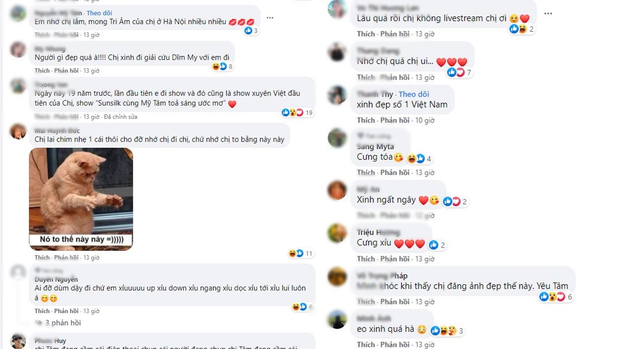Follow the first commenter via "Theo dõi" link
This screenshot has width=644, height=349.
pyautogui.click(x=99, y=12)
